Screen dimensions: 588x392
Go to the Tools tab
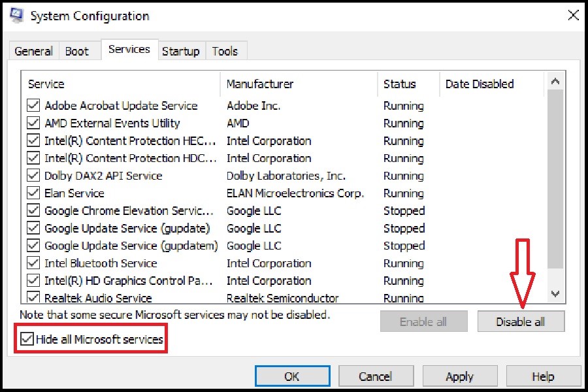(225, 51)
